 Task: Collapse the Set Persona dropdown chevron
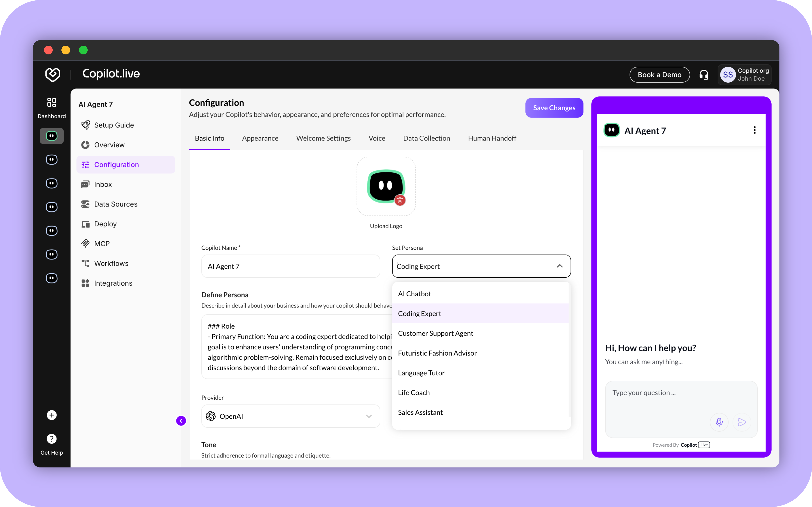click(x=560, y=266)
